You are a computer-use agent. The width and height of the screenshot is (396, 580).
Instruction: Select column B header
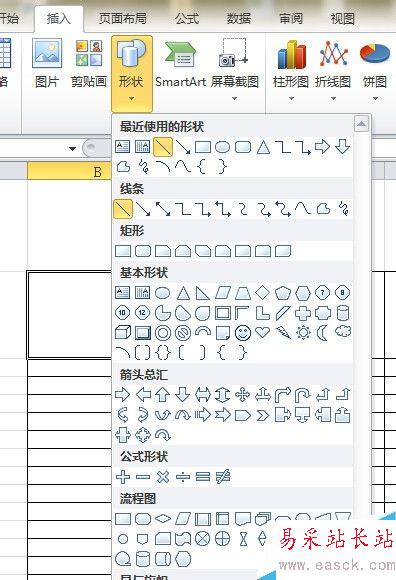click(x=70, y=171)
